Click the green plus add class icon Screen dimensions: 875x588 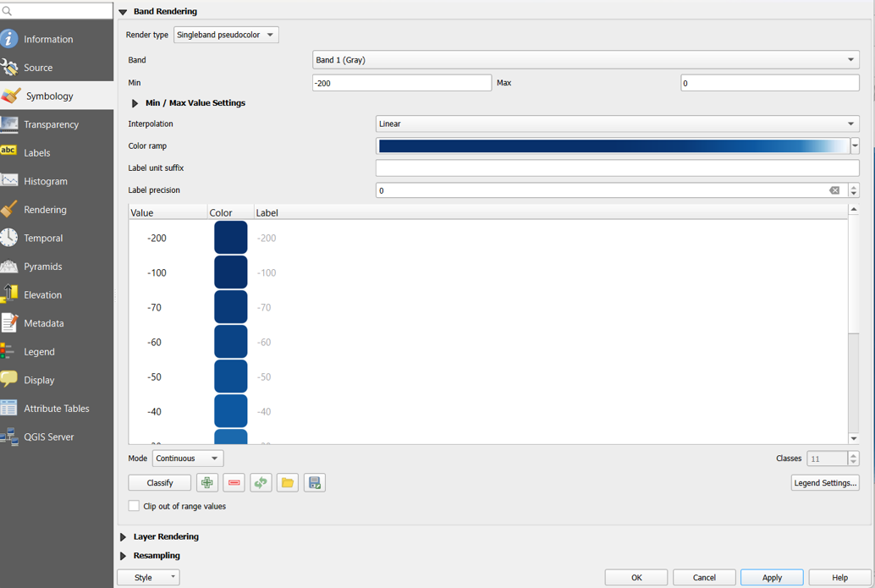207,482
